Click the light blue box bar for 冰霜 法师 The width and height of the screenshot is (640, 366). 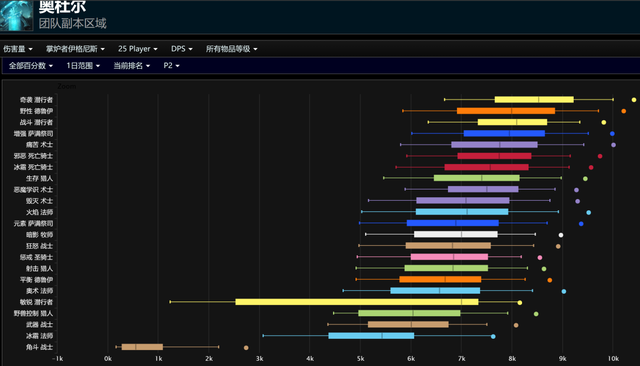[x=371, y=336]
